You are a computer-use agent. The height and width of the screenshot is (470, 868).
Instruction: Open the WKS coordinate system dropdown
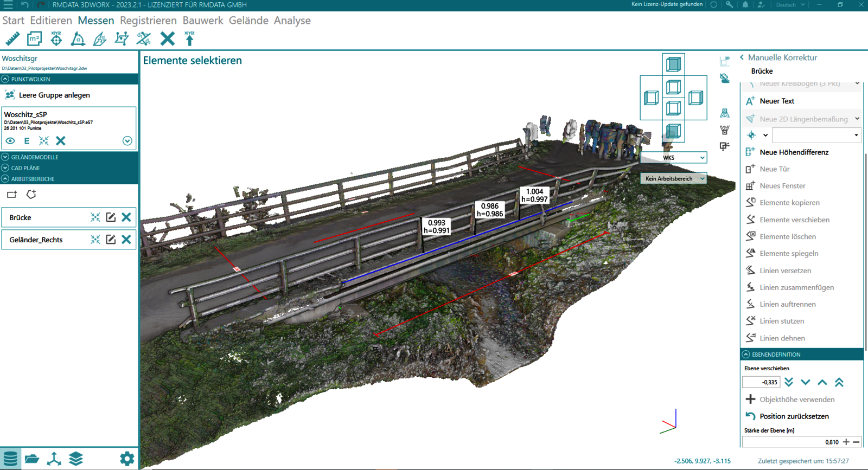[673, 158]
